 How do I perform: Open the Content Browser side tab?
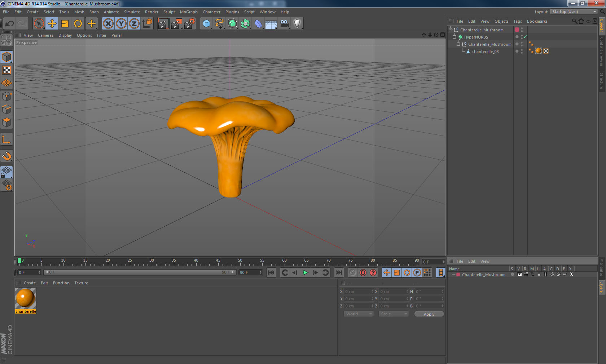pos(602,51)
